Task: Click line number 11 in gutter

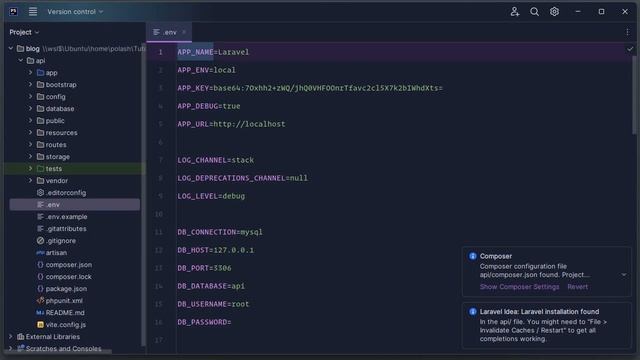Action: pyautogui.click(x=158, y=232)
